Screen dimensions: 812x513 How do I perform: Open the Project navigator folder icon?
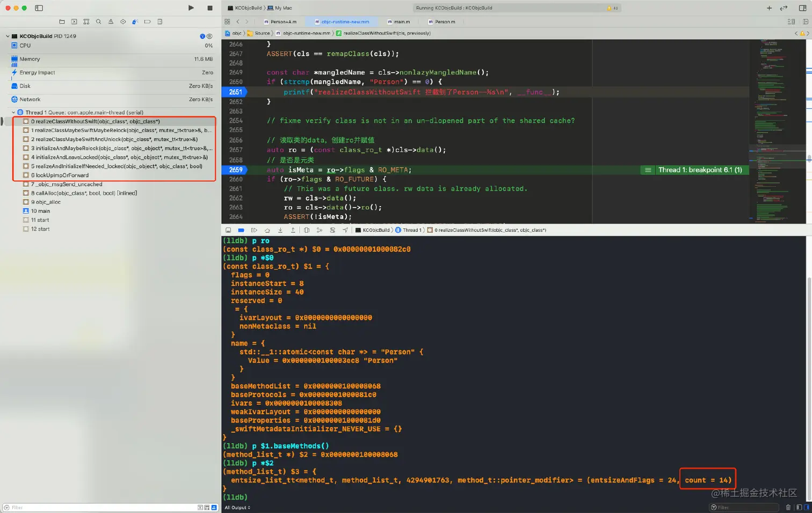pos(62,22)
